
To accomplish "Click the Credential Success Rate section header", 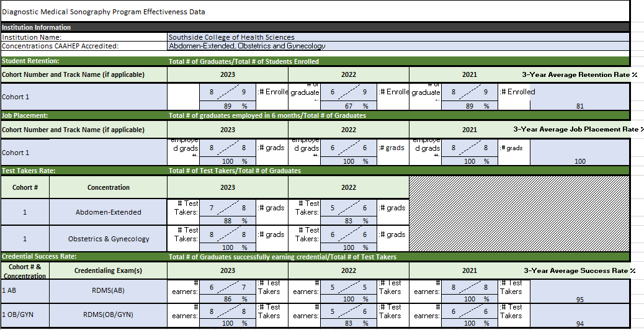I will pos(39,257).
